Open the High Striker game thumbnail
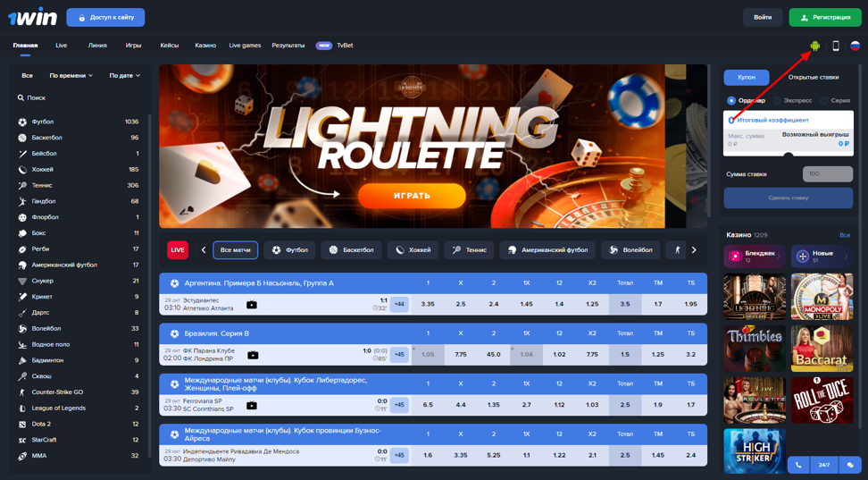 (x=755, y=451)
